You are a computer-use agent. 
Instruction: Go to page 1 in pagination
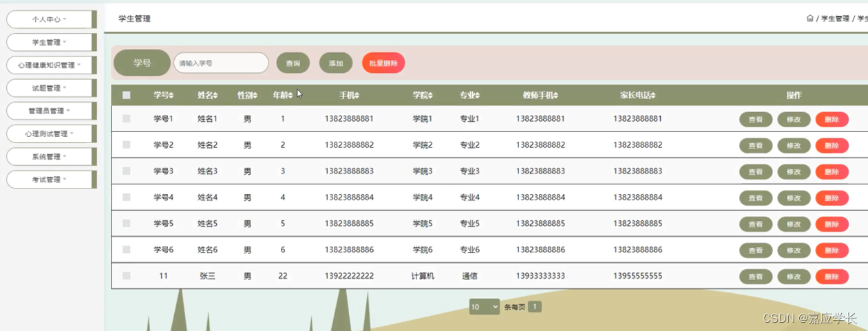tap(535, 307)
